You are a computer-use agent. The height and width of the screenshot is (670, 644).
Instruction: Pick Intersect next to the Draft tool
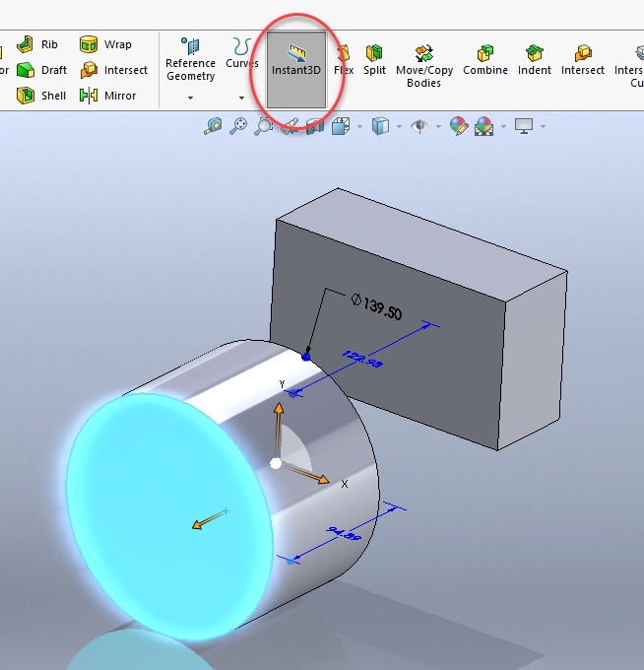coord(113,70)
